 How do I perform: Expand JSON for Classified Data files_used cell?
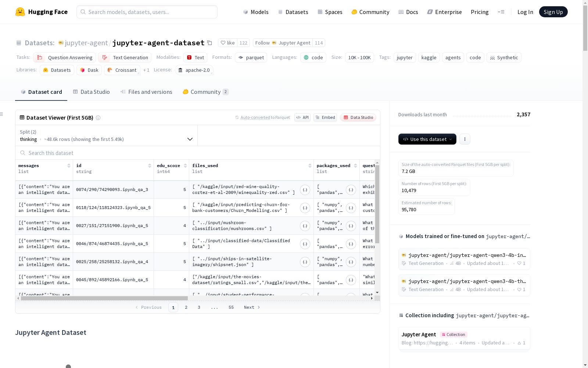click(x=305, y=244)
